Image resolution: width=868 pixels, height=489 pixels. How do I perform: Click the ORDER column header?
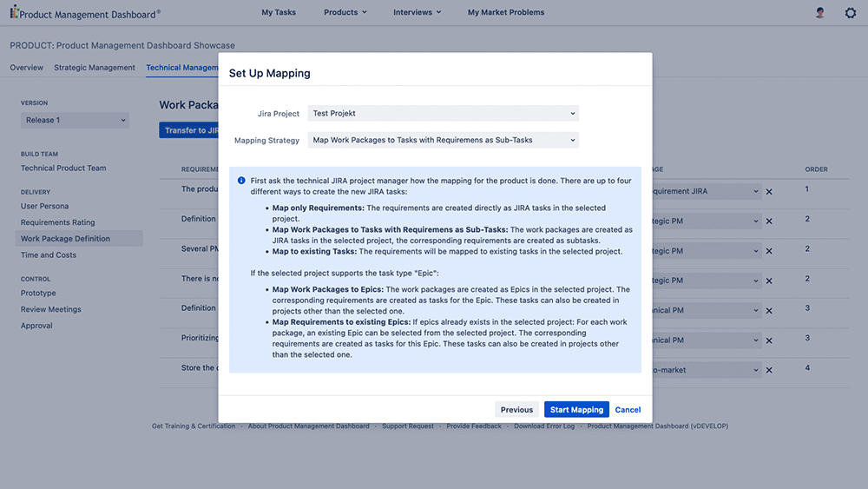(816, 169)
